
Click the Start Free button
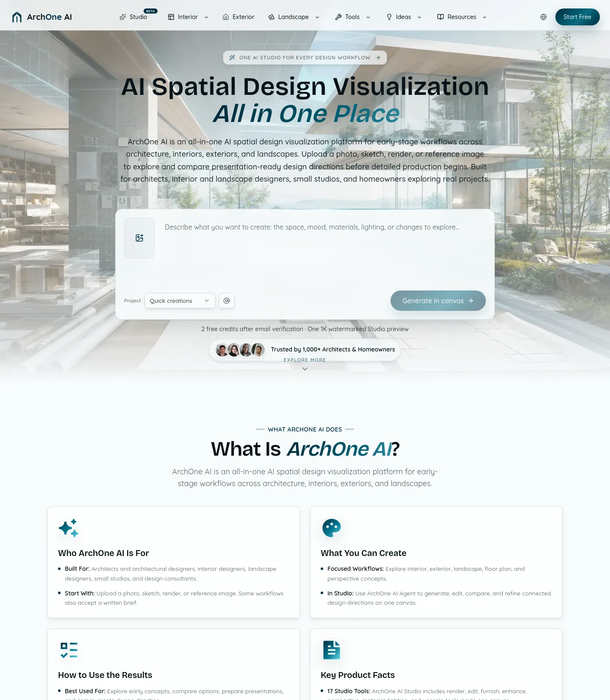577,17
